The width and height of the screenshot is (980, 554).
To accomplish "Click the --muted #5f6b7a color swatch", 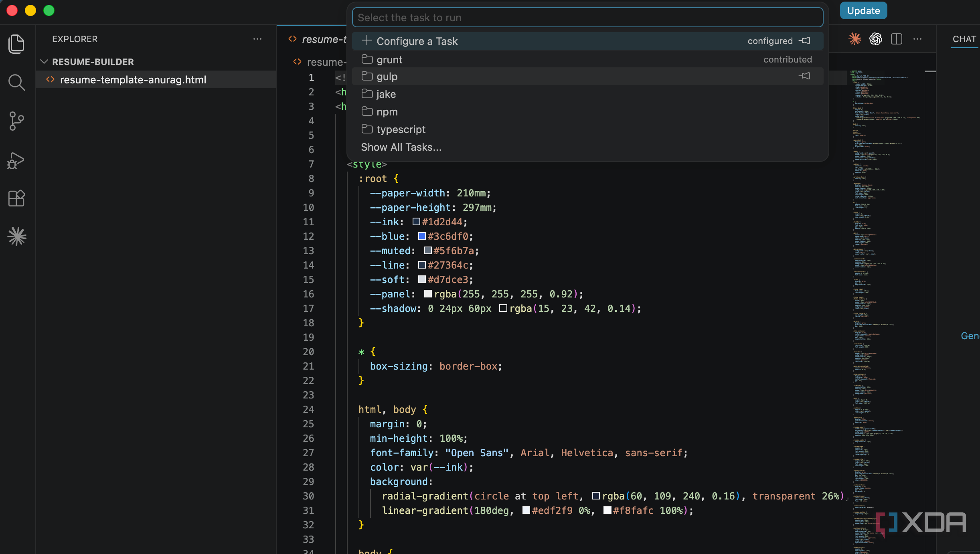I will 428,251.
